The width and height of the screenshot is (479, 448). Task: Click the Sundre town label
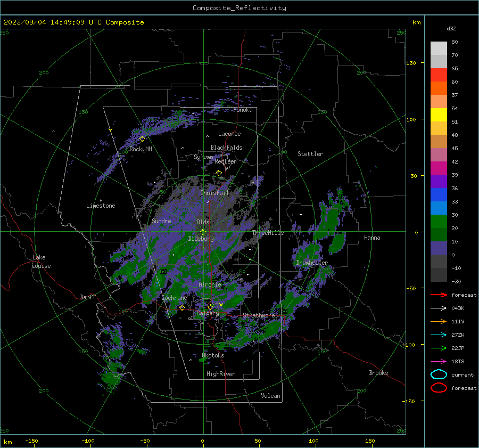(161, 221)
